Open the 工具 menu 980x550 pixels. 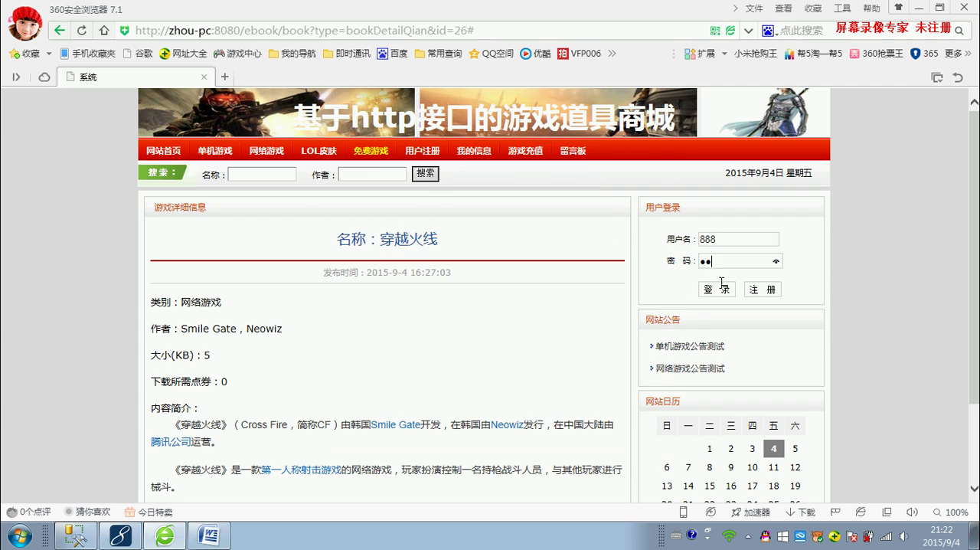click(842, 8)
